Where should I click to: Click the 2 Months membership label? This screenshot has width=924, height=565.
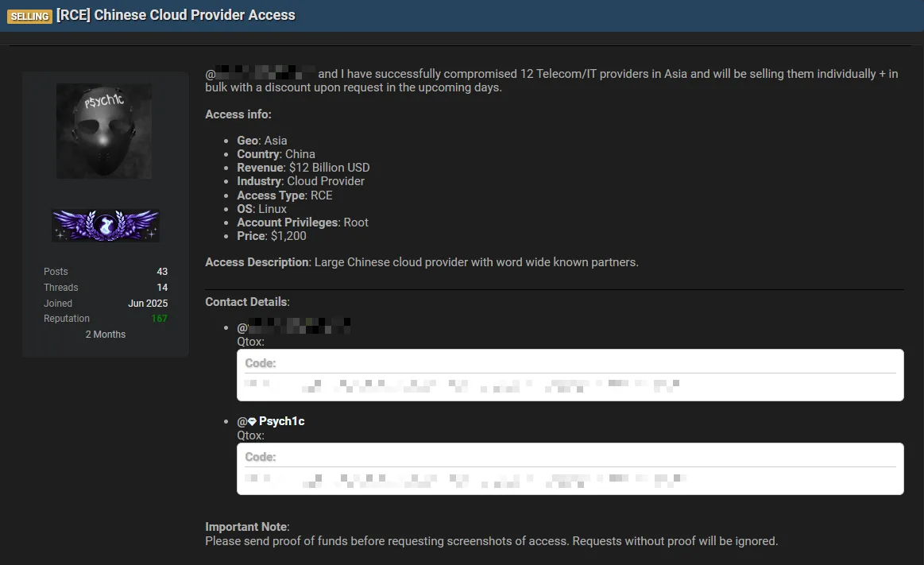[x=106, y=335]
